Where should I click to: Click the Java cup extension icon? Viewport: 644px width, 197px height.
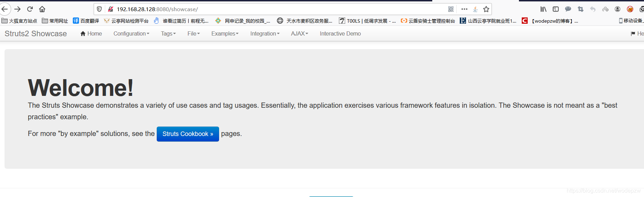click(x=475, y=9)
